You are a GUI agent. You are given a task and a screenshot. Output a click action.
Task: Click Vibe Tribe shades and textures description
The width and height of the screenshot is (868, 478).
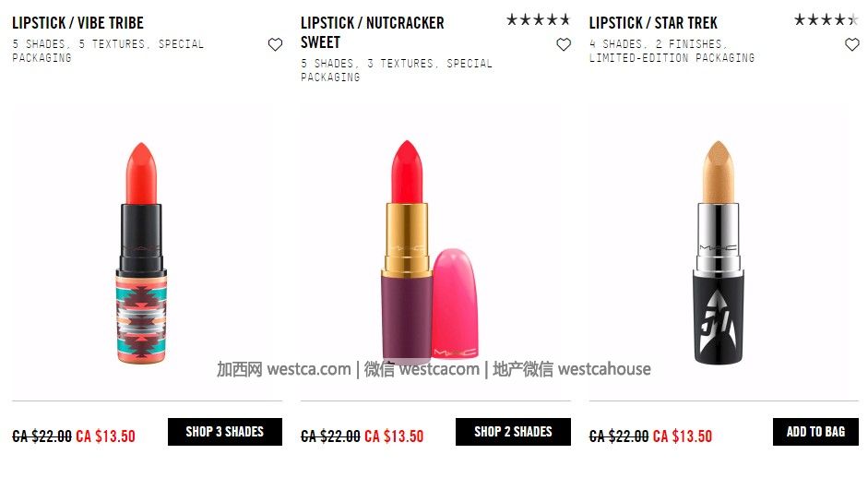(108, 51)
